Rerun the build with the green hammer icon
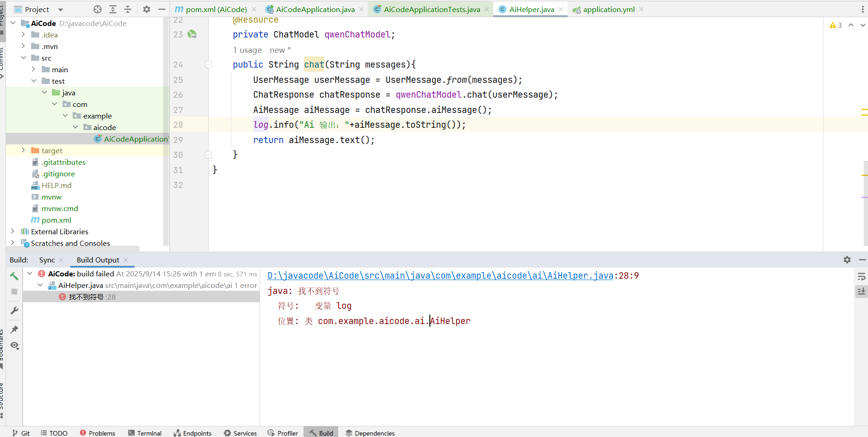 pyautogui.click(x=14, y=275)
